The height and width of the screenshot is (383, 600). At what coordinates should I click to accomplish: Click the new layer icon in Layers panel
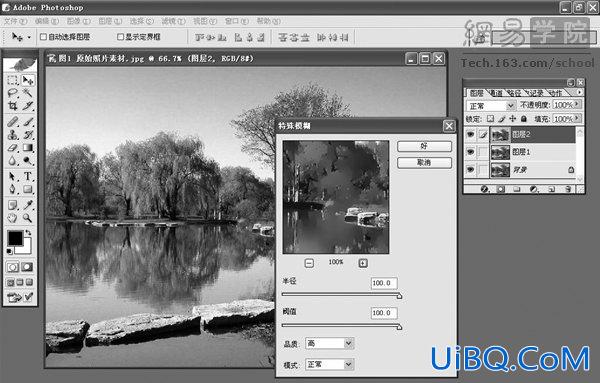pyautogui.click(x=551, y=189)
